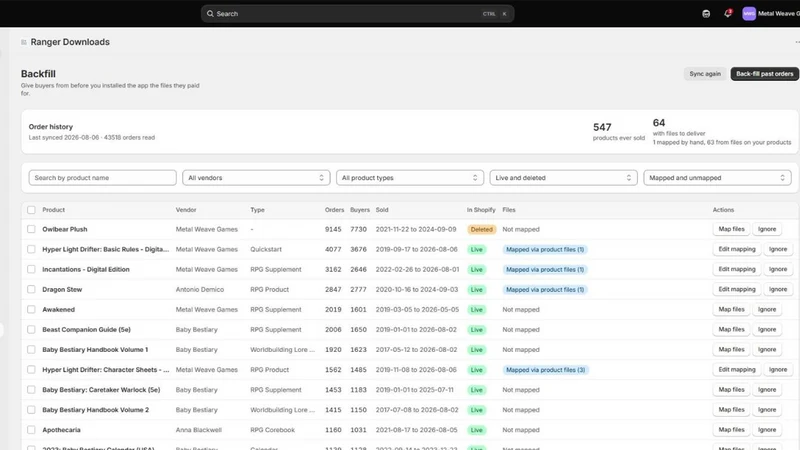The width and height of the screenshot is (800, 450).
Task: Click Edit mapping for Hyper Light Drifter: Character Sheets
Action: pos(737,369)
